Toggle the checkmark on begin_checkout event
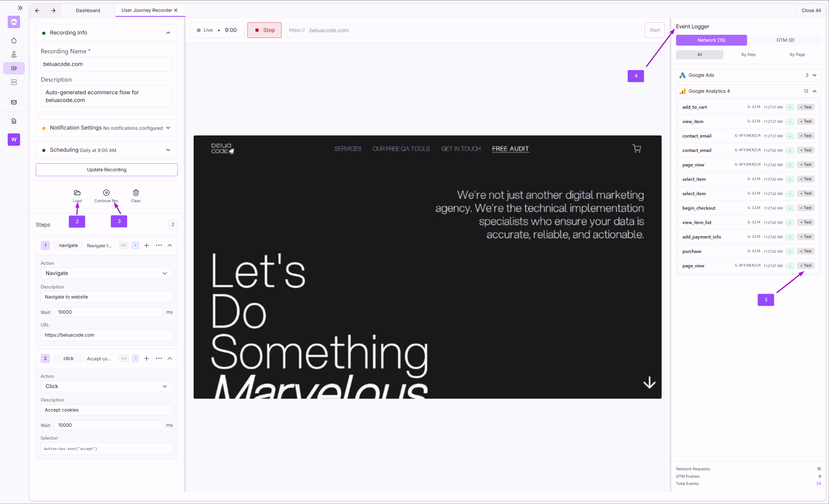Screen dimensions: 829x504 (790, 208)
